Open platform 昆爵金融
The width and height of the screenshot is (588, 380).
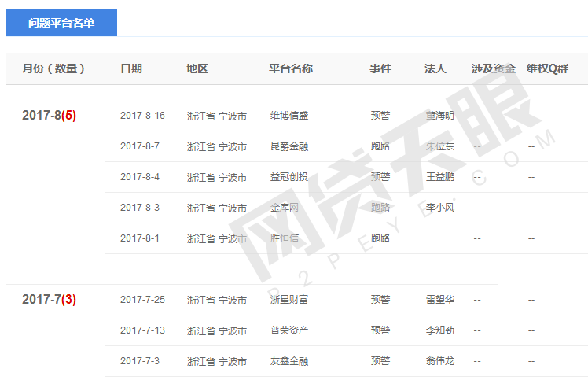(289, 146)
